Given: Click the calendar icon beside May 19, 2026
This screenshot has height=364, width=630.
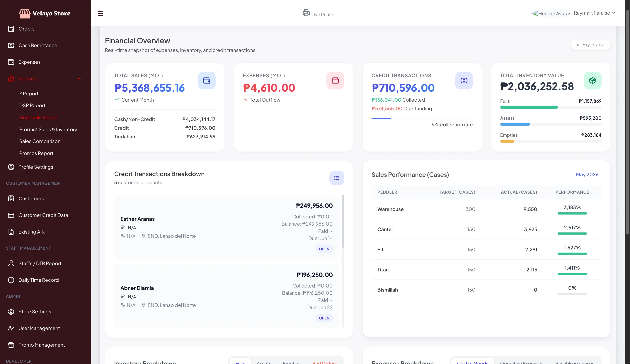Looking at the screenshot, I should click(x=578, y=45).
